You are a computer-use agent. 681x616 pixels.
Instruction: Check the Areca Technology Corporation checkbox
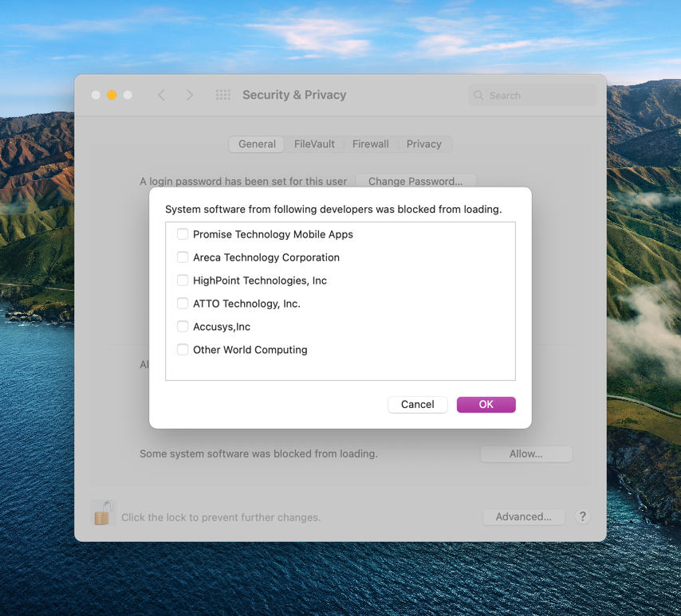(183, 257)
